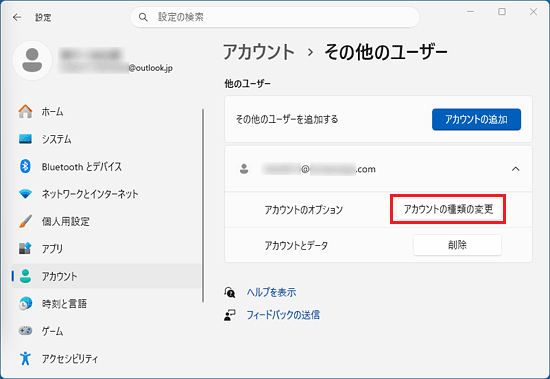Click the @outlook.jp account email
This screenshot has height=379, width=550.
pos(116,68)
